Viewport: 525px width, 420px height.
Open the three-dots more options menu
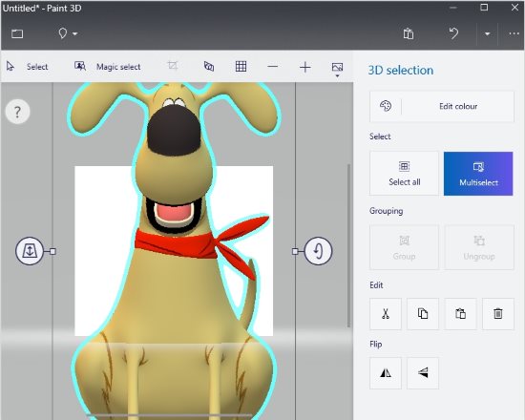[x=514, y=33]
